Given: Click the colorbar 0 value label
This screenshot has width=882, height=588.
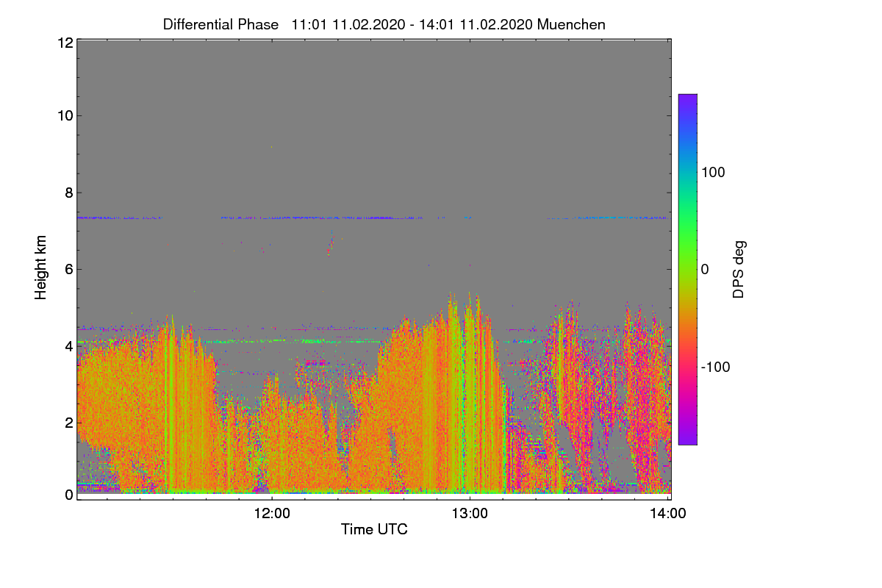Looking at the screenshot, I should pyautogui.click(x=705, y=270).
